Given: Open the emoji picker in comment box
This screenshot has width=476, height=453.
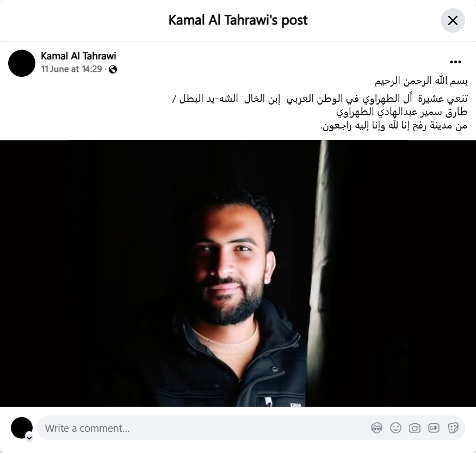Looking at the screenshot, I should (396, 428).
